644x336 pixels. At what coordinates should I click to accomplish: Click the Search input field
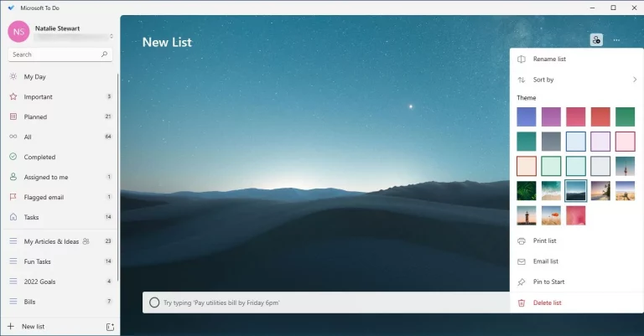pos(55,54)
